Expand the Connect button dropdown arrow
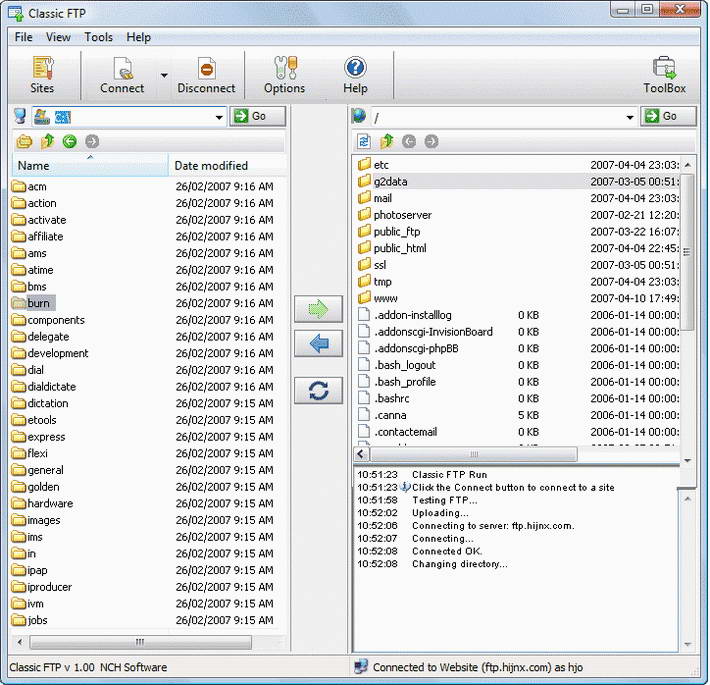Image resolution: width=710 pixels, height=685 pixels. point(164,75)
